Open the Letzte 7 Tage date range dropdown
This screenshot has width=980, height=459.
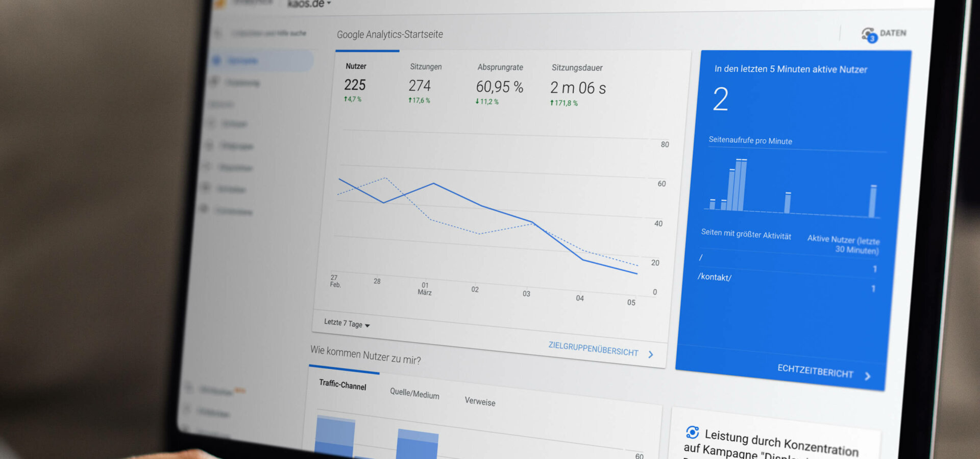tap(346, 324)
